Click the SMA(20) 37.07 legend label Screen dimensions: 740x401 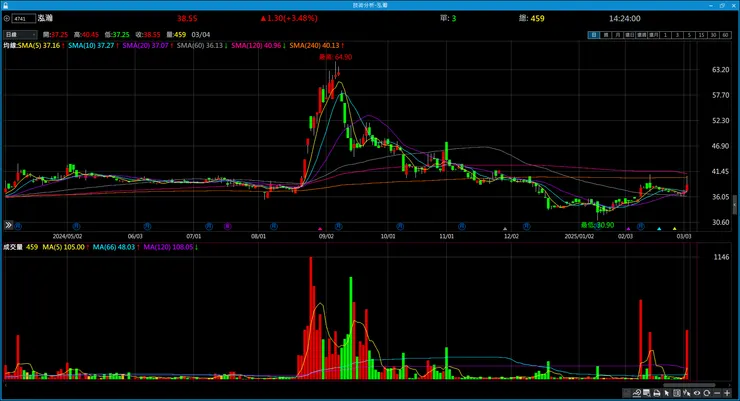point(145,45)
